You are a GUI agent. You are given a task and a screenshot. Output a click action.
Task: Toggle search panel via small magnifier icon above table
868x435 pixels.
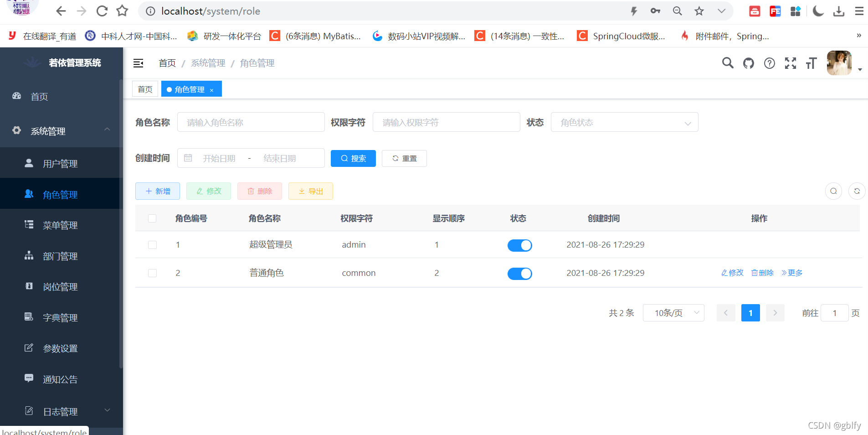click(833, 191)
